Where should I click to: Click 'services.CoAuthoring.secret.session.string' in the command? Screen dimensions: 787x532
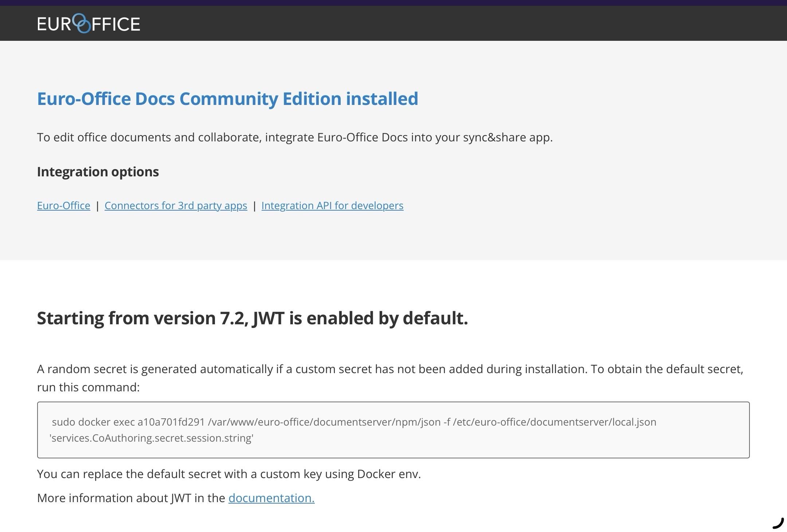tap(152, 438)
